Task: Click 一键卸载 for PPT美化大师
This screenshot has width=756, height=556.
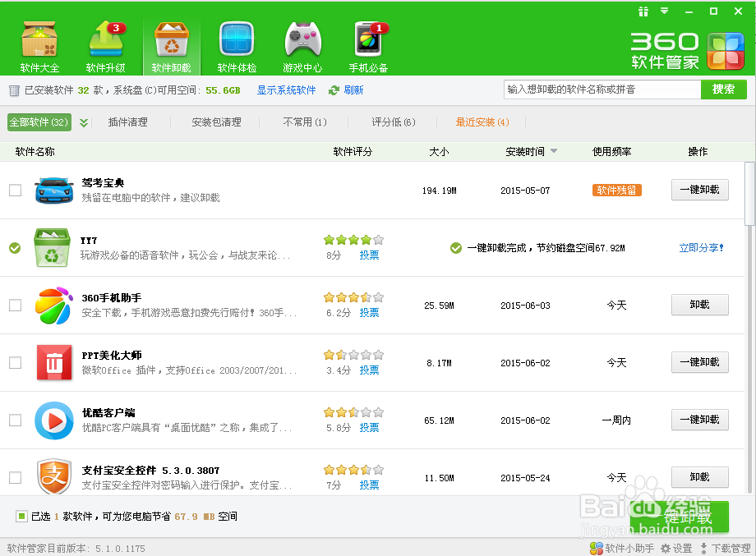Action: (699, 362)
